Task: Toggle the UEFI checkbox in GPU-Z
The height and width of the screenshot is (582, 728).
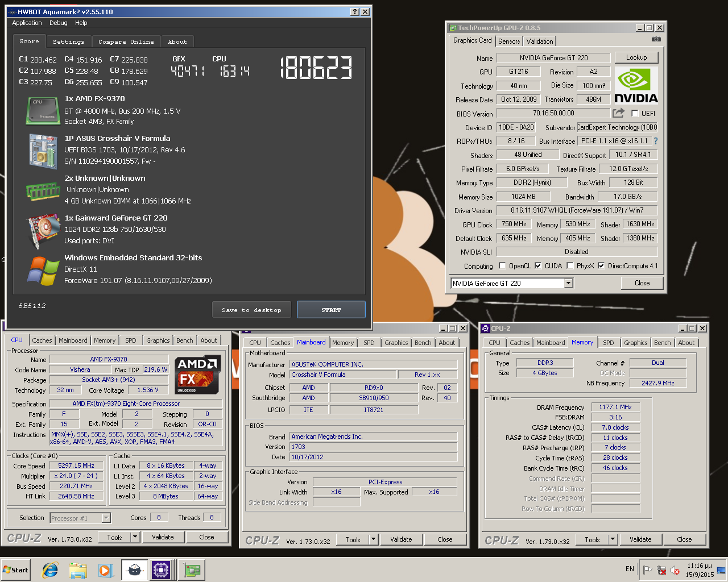Action: pyautogui.click(x=635, y=113)
